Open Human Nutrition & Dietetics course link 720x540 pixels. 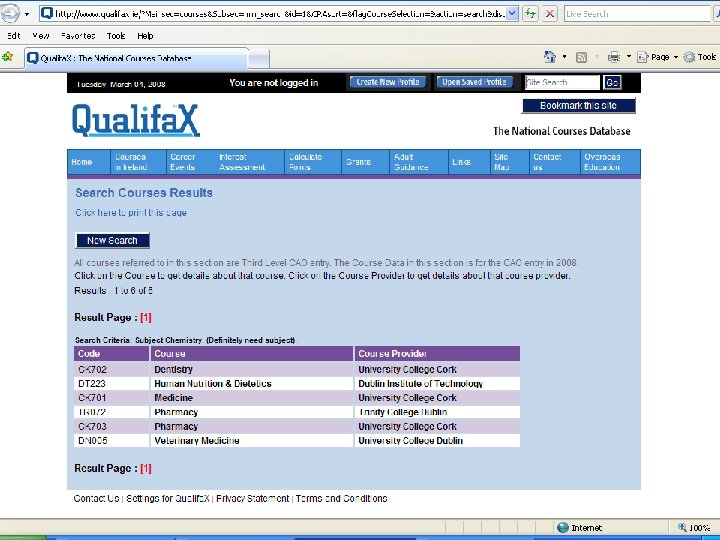[x=213, y=383]
